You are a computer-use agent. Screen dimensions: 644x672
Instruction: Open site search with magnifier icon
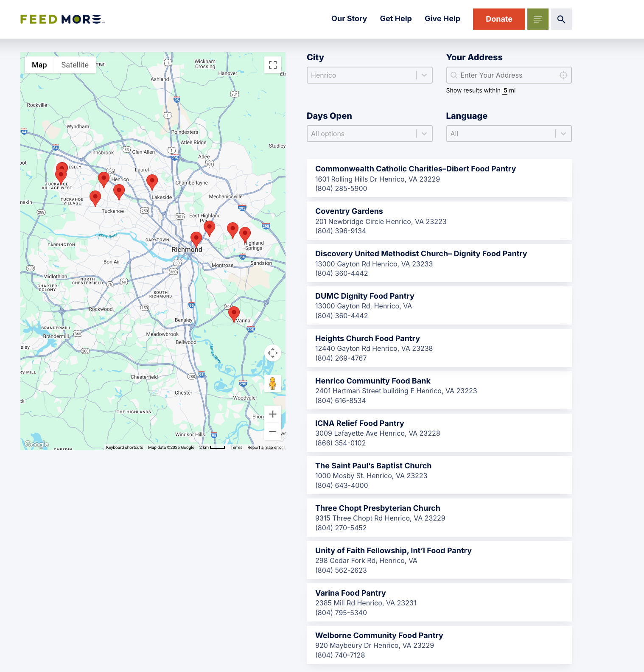pyautogui.click(x=561, y=19)
